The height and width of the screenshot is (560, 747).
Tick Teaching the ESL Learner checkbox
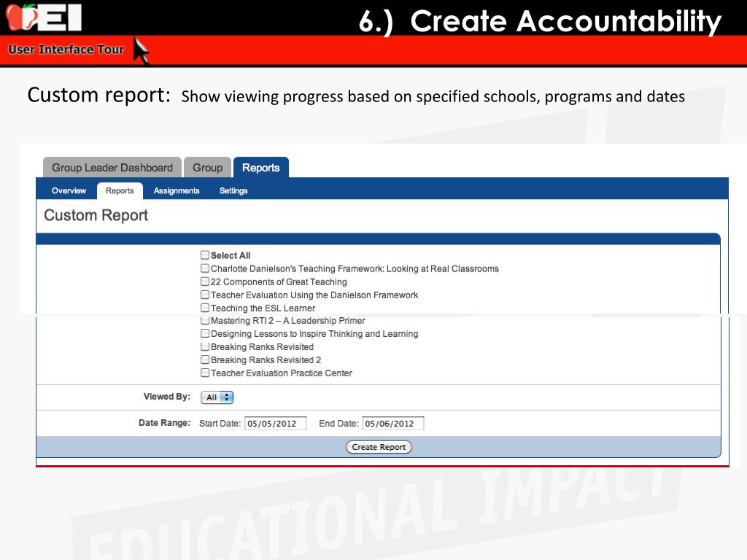point(205,308)
